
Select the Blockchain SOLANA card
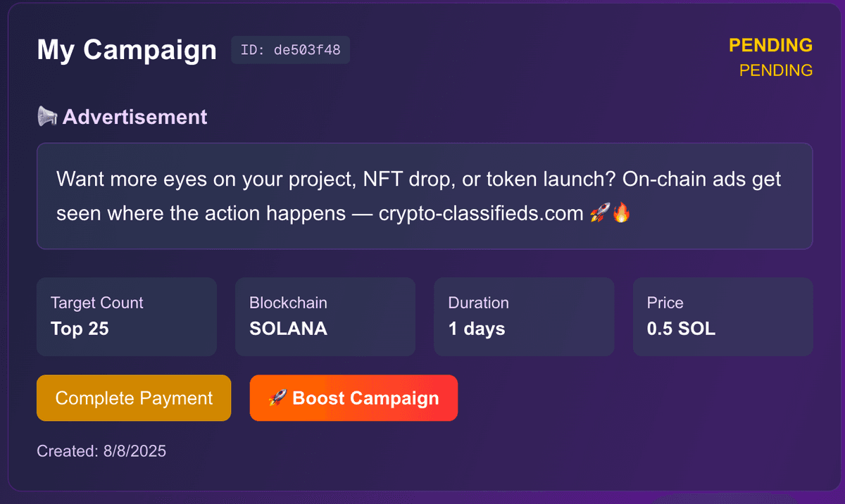(325, 317)
